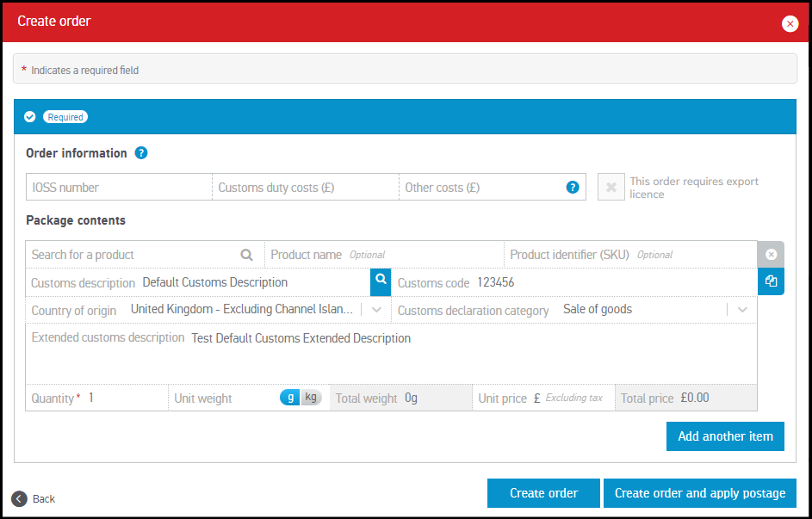Click the Customs description search button
Screen dimensions: 812x519
381,281
